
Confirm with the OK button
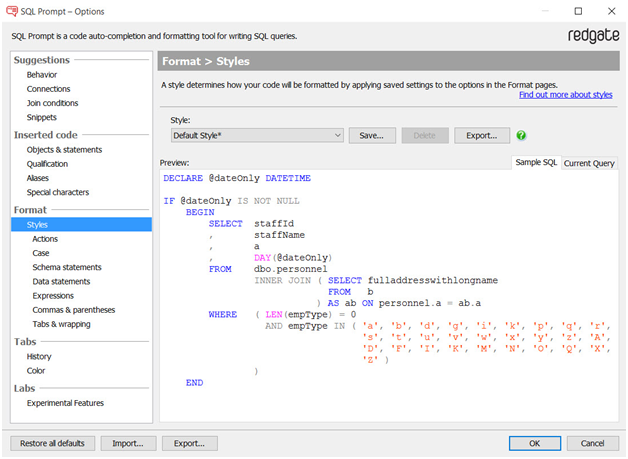pos(535,443)
